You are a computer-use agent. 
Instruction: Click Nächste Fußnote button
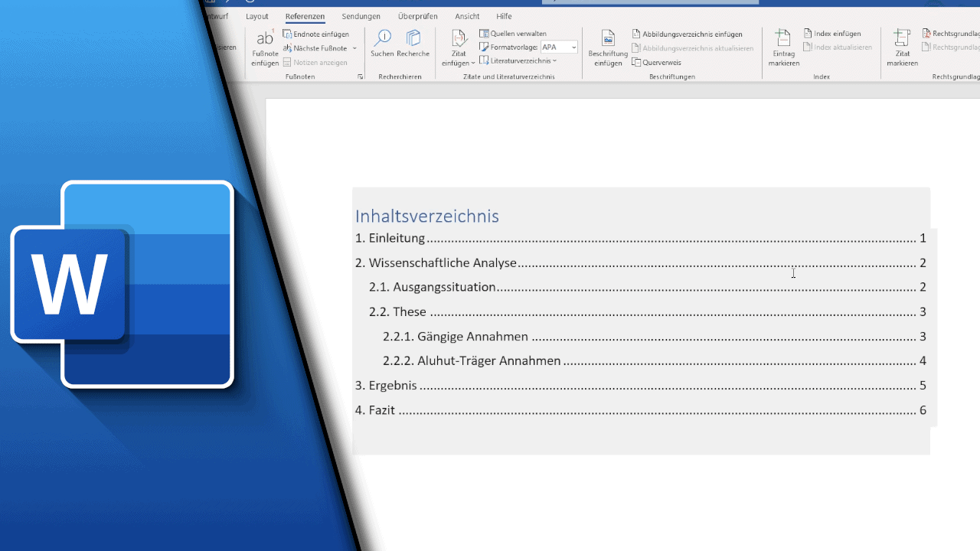point(315,48)
